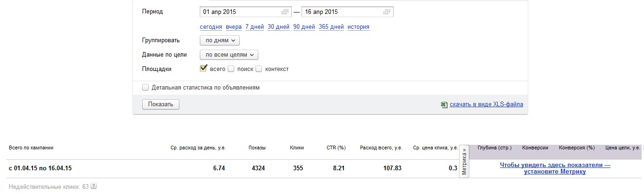Choose the "вчера" period shortcut
The width and height of the screenshot is (644, 193).
pyautogui.click(x=234, y=27)
